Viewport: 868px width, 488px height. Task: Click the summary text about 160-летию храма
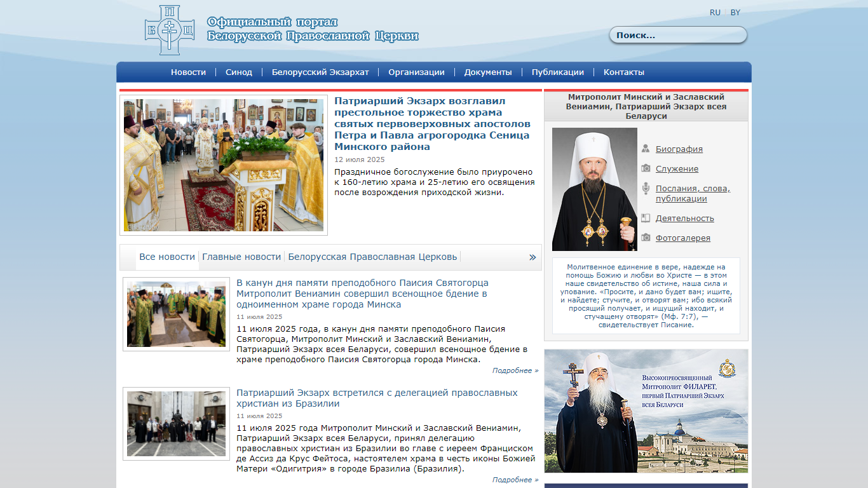[x=435, y=182]
